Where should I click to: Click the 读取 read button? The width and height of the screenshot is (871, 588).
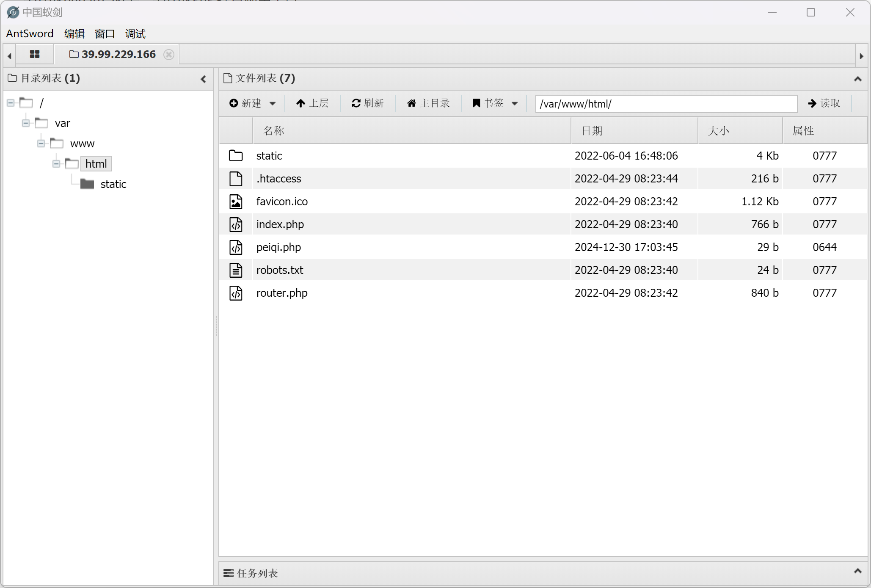click(x=824, y=103)
